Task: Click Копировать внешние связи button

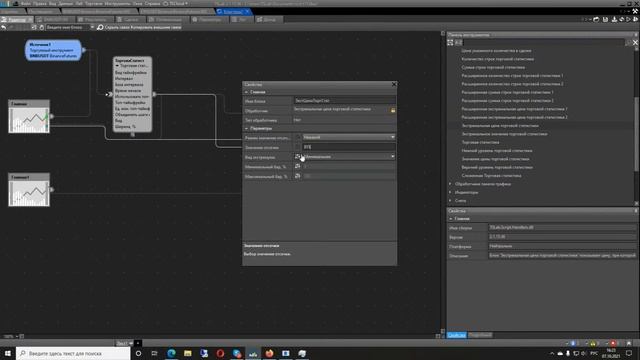Action: click(156, 27)
